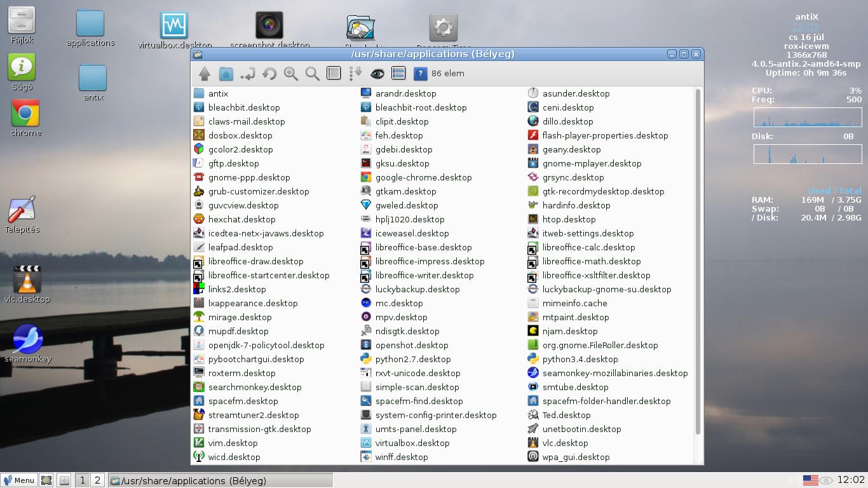Zoom in with the plus magnifier
This screenshot has height=488, width=868.
tap(291, 74)
